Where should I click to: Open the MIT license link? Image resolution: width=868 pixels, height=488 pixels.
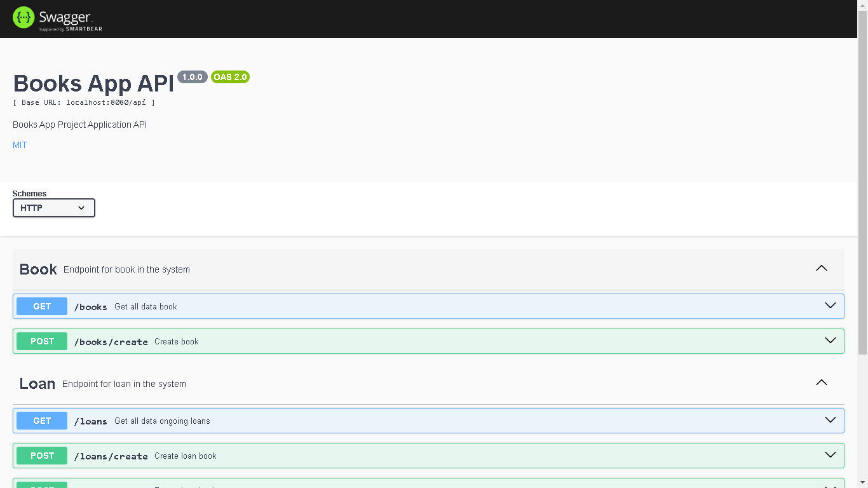pyautogui.click(x=20, y=145)
